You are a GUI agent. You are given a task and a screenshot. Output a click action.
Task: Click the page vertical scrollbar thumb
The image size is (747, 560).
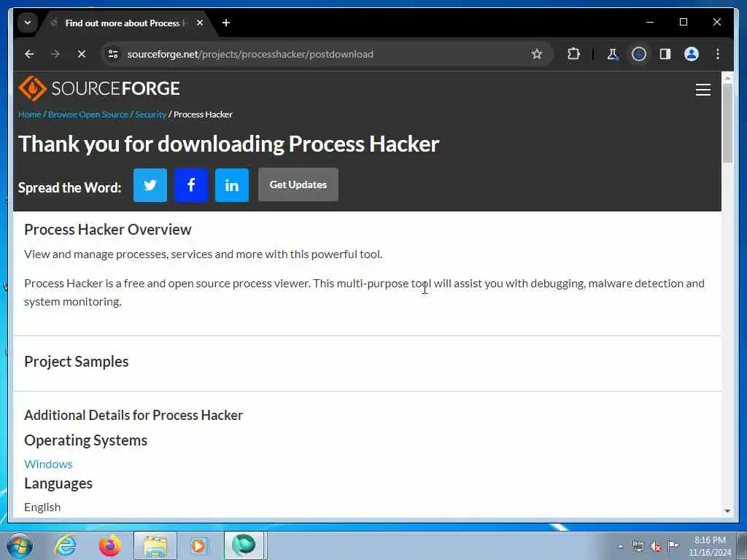(x=727, y=122)
